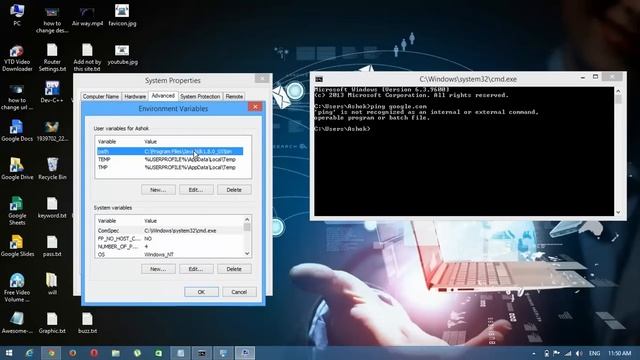Select the Free Video Volume shortcut
The height and width of the screenshot is (360, 640).
tap(17, 287)
